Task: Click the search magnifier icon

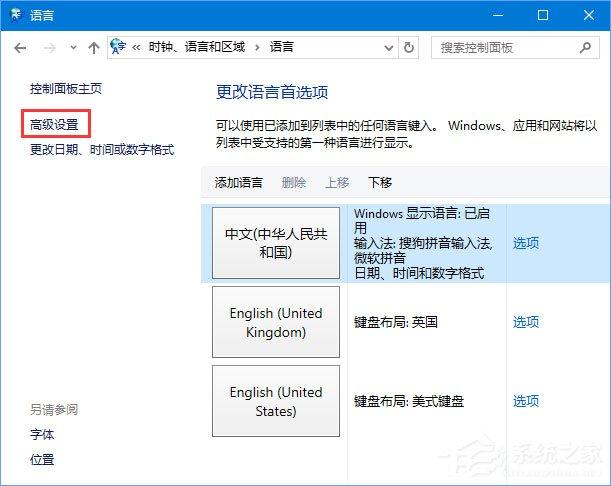Action: point(585,48)
